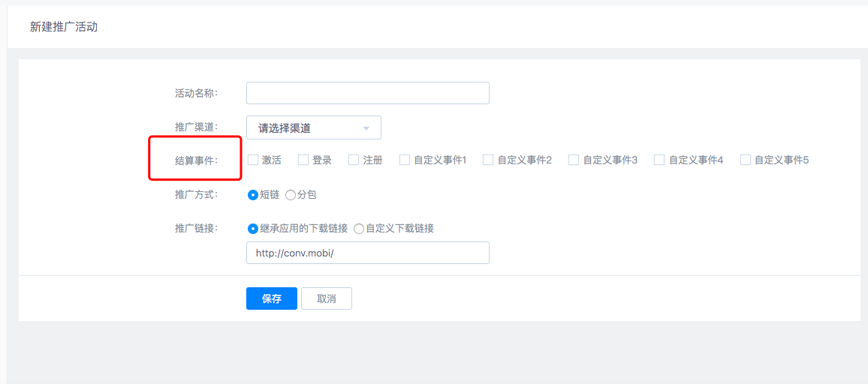Select the 短链 radio button
Image resolution: width=868 pixels, height=384 pixels.
click(x=253, y=195)
